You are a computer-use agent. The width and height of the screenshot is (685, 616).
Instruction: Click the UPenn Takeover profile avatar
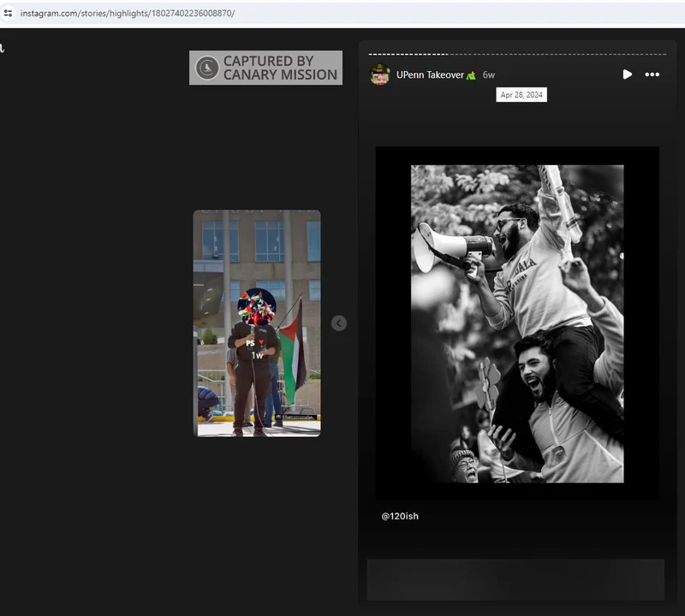[x=380, y=74]
